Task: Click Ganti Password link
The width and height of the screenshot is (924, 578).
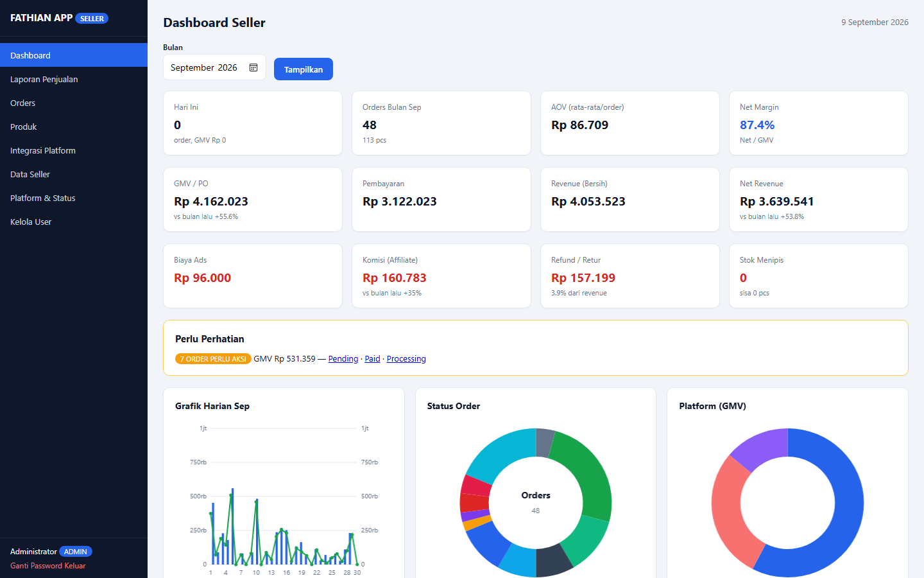Action: click(x=36, y=566)
